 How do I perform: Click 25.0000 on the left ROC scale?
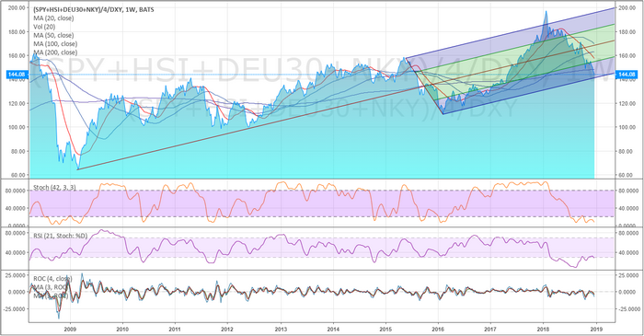(16, 275)
